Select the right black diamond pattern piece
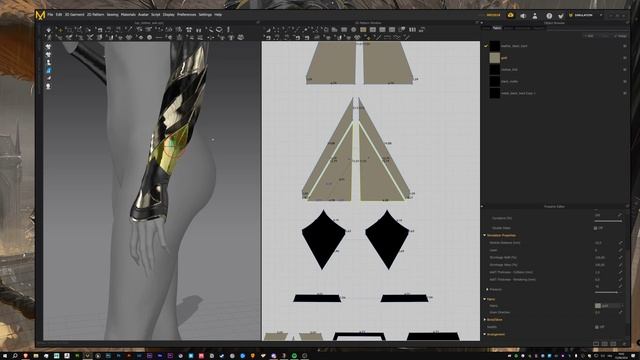The width and height of the screenshot is (640, 360). 387,240
